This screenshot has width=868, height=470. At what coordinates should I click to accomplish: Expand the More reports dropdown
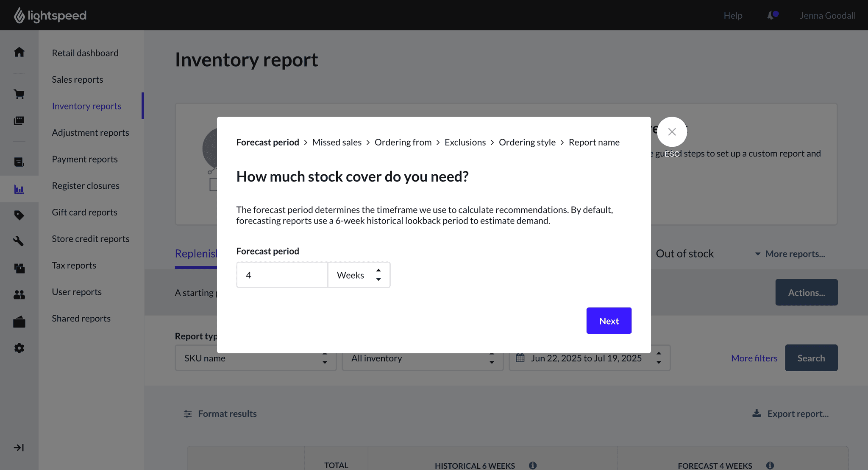click(790, 254)
